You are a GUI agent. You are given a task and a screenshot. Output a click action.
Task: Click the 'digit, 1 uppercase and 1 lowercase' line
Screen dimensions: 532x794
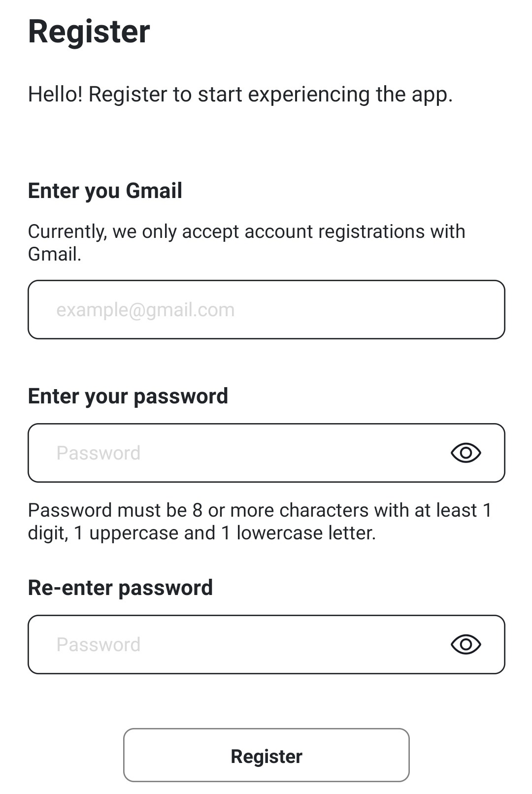click(201, 533)
